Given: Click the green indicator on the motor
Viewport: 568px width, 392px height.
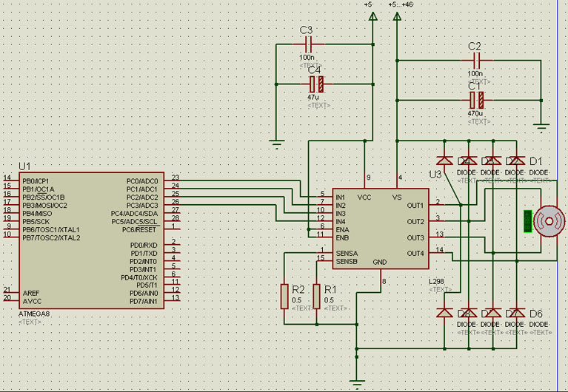Looking at the screenshot, I should tap(528, 221).
